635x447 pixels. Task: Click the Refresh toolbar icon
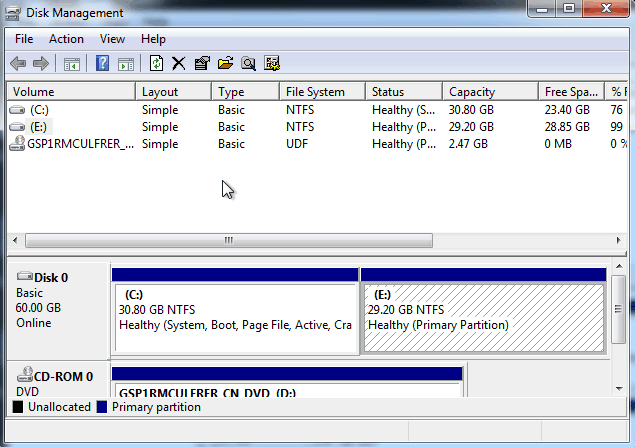tap(156, 64)
